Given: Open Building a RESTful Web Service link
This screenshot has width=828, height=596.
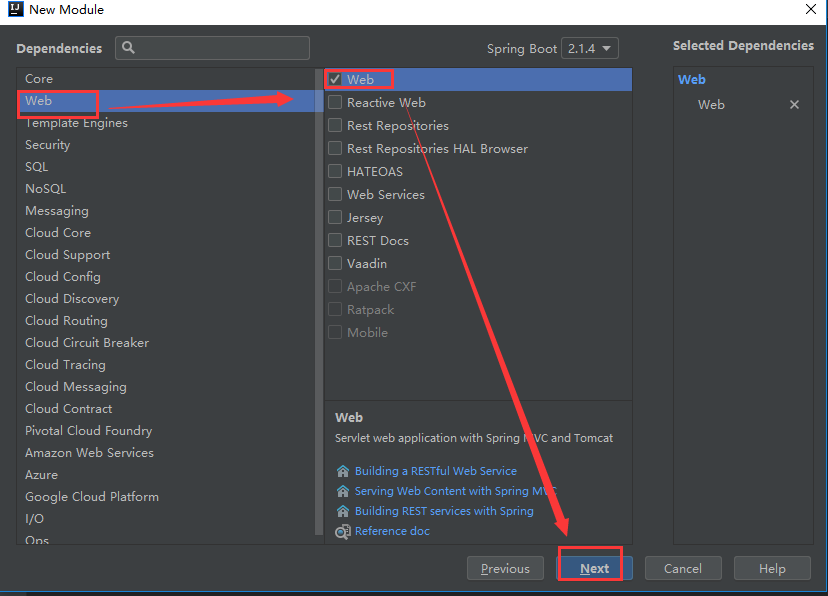Looking at the screenshot, I should pos(436,471).
